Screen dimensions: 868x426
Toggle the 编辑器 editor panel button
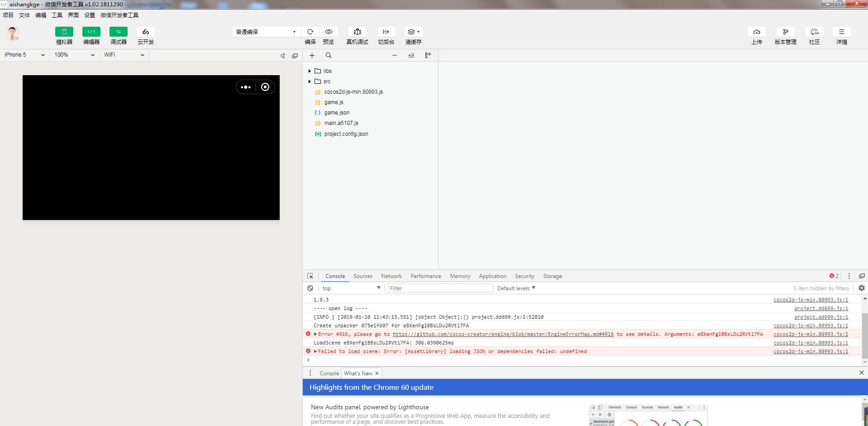coord(91,32)
